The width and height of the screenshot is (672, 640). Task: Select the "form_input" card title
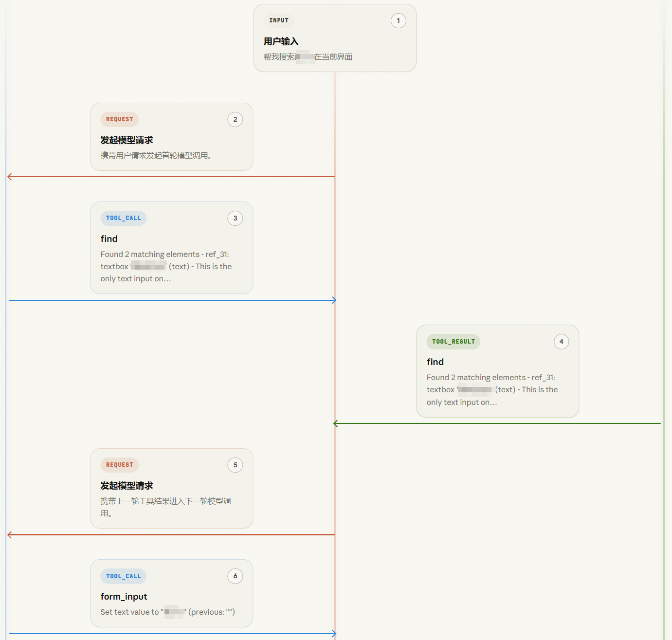pos(124,597)
